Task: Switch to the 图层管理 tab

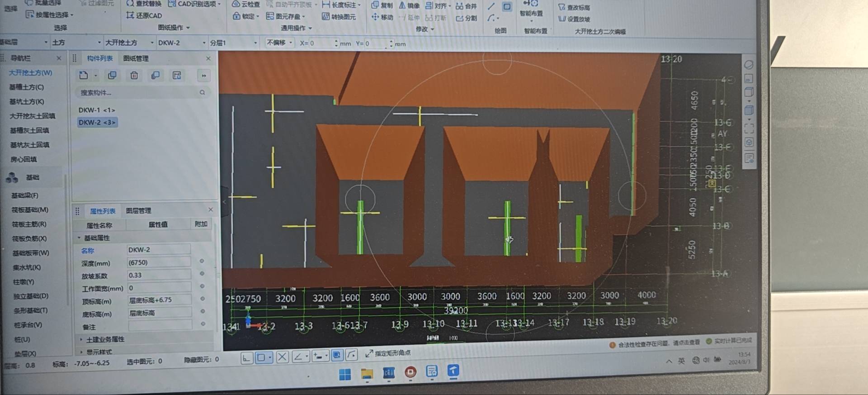Action: [x=138, y=210]
